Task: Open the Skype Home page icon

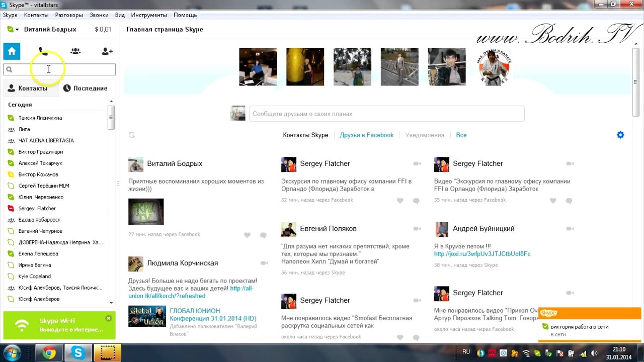Action: [12, 51]
